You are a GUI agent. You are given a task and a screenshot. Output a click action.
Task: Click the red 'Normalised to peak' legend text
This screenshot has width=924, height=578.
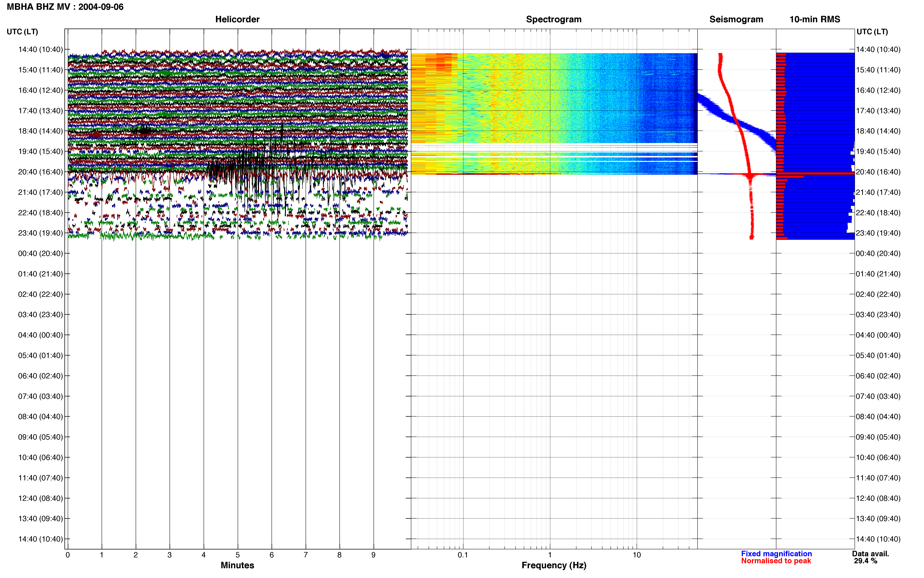(x=776, y=561)
